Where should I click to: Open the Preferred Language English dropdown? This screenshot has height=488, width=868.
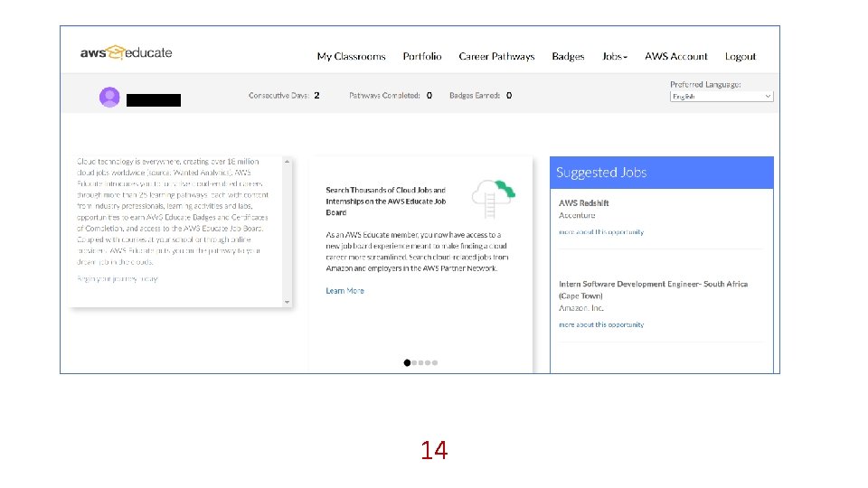[x=722, y=97]
